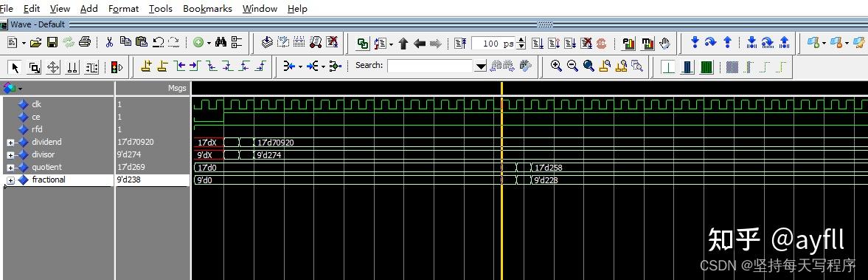
Task: Click inside the Search input field
Action: tap(430, 66)
